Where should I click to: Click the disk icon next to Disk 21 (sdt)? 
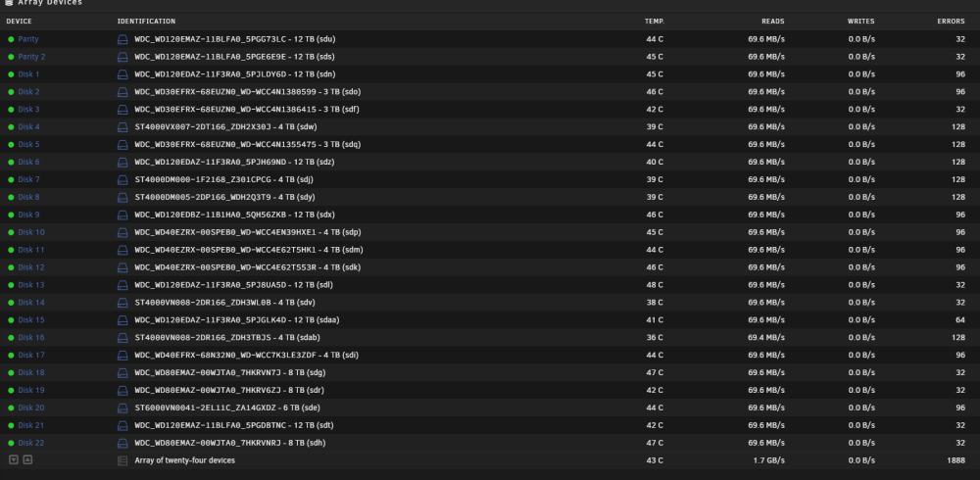(122, 425)
